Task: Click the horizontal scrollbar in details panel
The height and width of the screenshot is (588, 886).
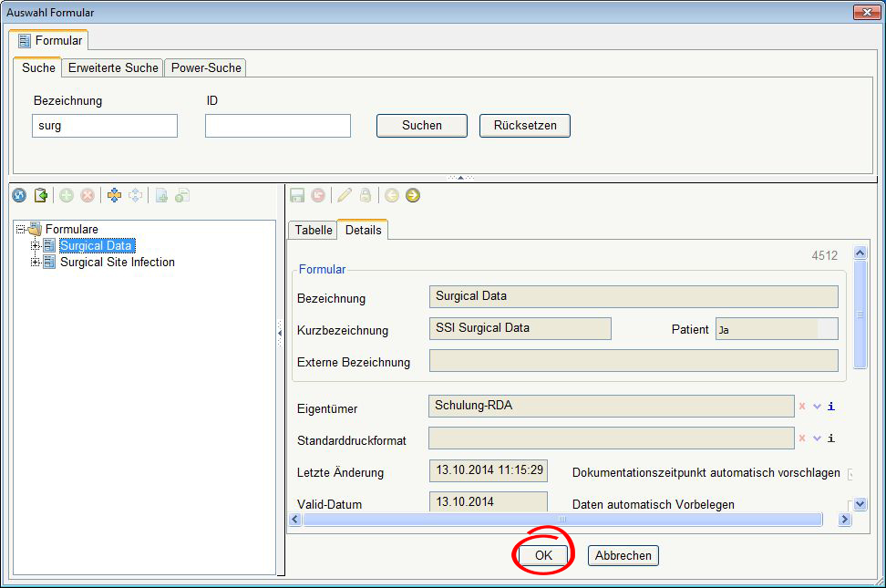Action: pos(561,519)
